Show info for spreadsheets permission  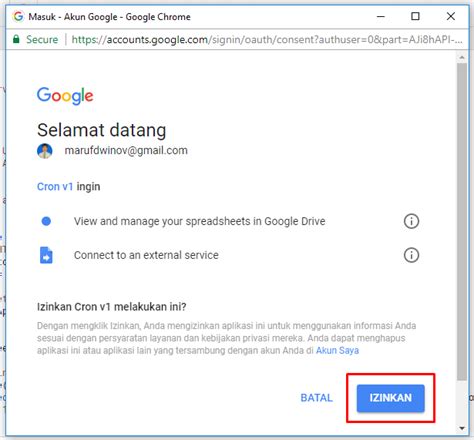(x=411, y=221)
